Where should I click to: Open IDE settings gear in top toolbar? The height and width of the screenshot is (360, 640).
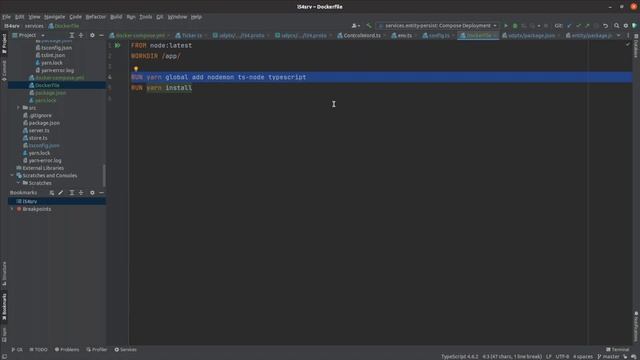click(x=626, y=26)
